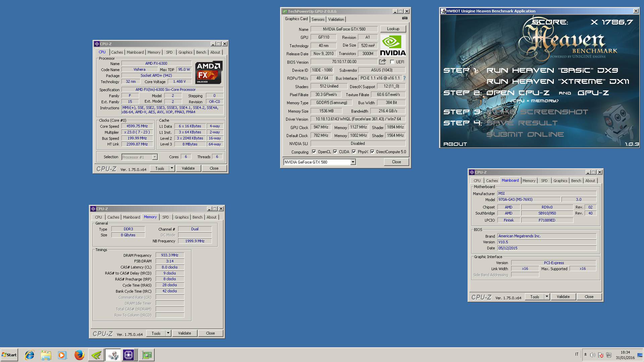The image size is (644, 362).
Task: Toggle the DirectCompute 5.0 checkbox
Action: [372, 152]
